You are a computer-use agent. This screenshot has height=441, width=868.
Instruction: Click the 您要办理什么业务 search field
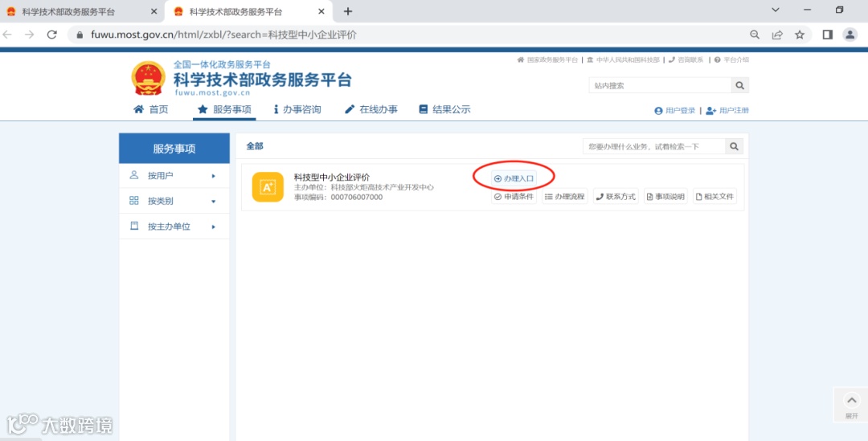(654, 146)
